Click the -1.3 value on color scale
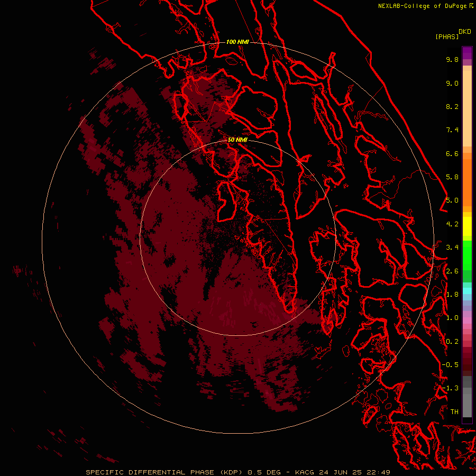 coord(450,388)
